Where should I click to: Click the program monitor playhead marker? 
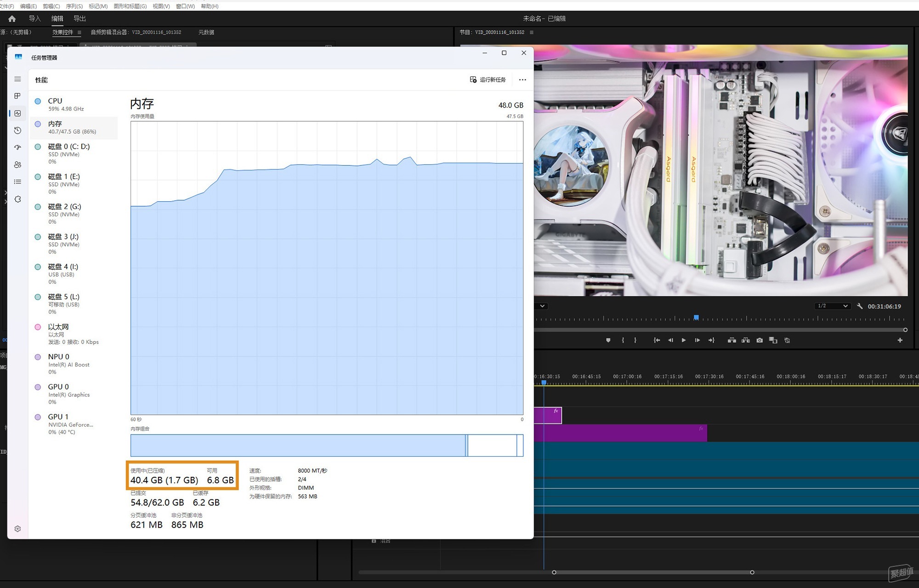696,317
